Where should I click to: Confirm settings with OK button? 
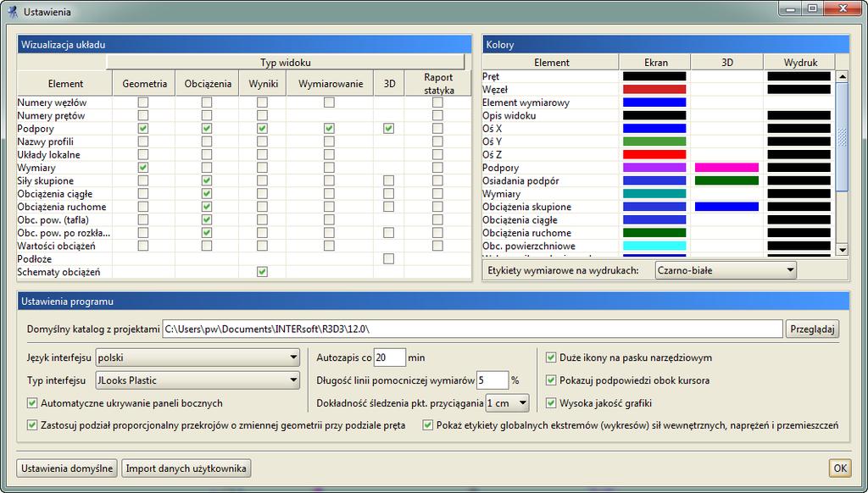(840, 468)
